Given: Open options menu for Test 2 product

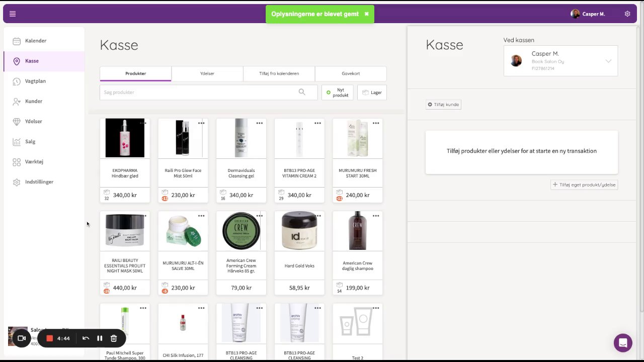Looking at the screenshot, I should pos(376,308).
